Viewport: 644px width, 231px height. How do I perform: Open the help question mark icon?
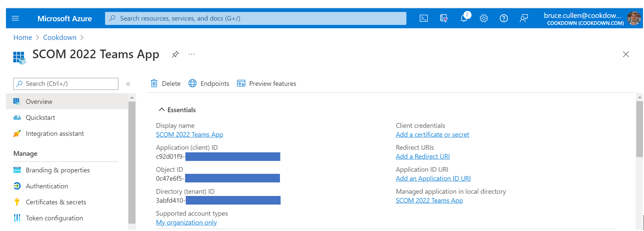(x=504, y=19)
